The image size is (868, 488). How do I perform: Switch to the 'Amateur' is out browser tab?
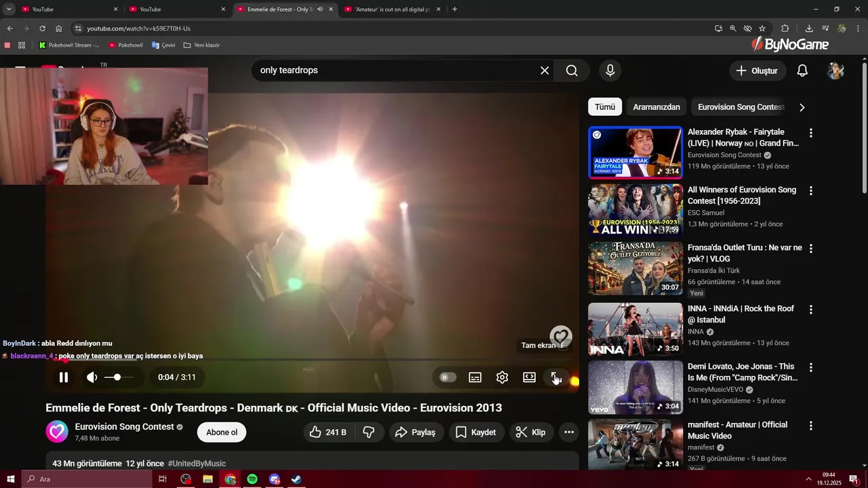392,9
